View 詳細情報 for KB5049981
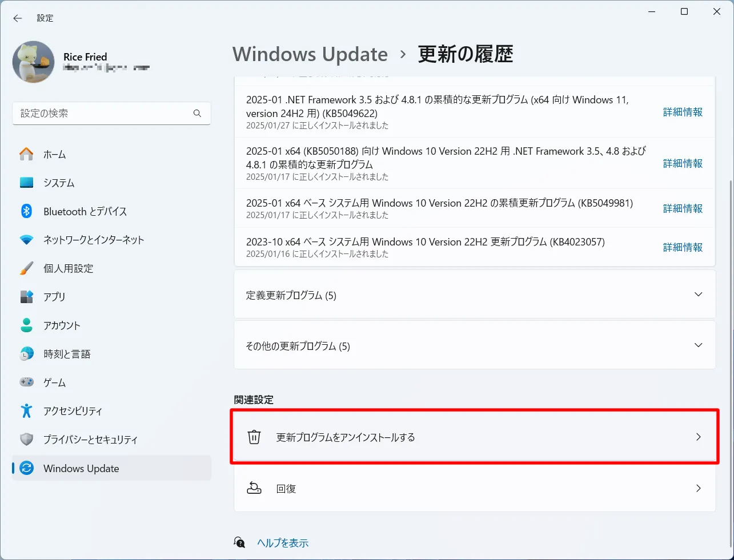The image size is (734, 560). pos(683,209)
